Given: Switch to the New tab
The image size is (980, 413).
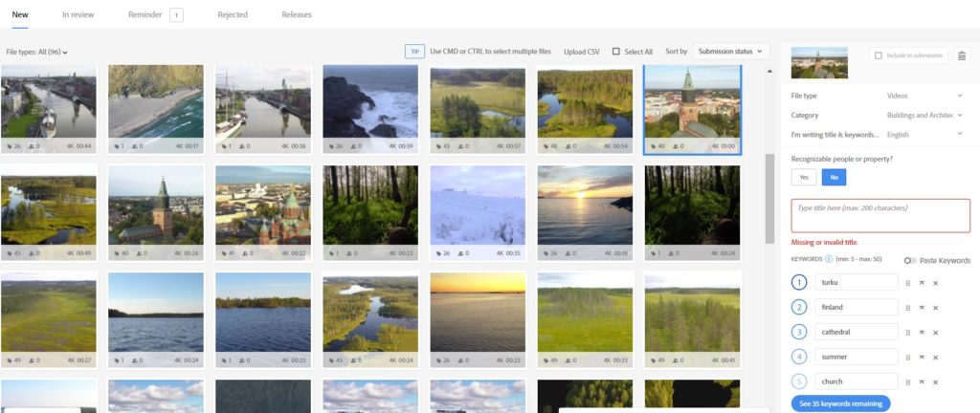Looking at the screenshot, I should pyautogui.click(x=20, y=14).
